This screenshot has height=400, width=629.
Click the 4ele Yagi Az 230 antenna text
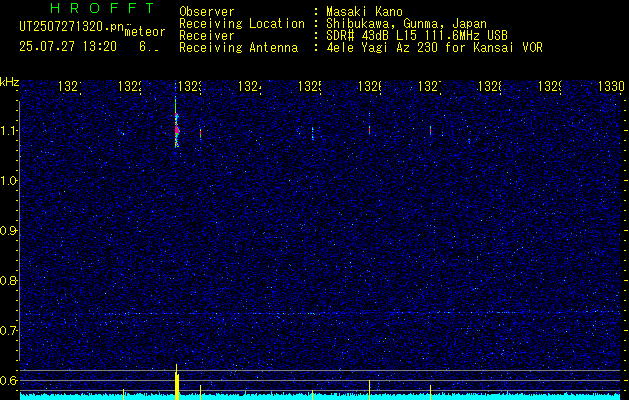(x=434, y=47)
